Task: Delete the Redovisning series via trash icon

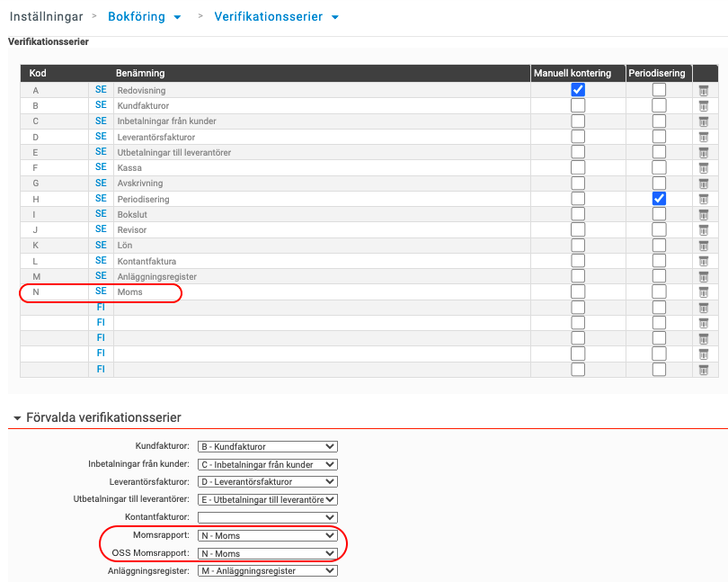Action: click(704, 90)
